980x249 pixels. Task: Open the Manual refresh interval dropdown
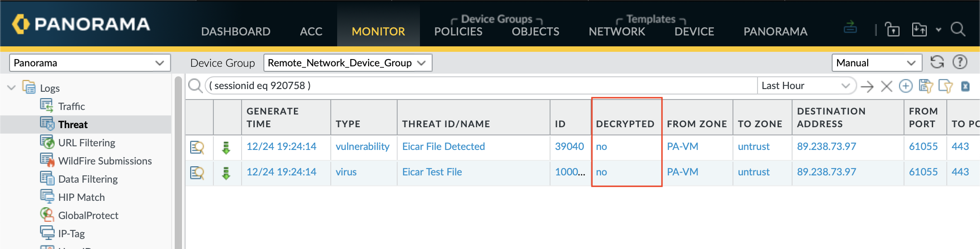tap(877, 63)
